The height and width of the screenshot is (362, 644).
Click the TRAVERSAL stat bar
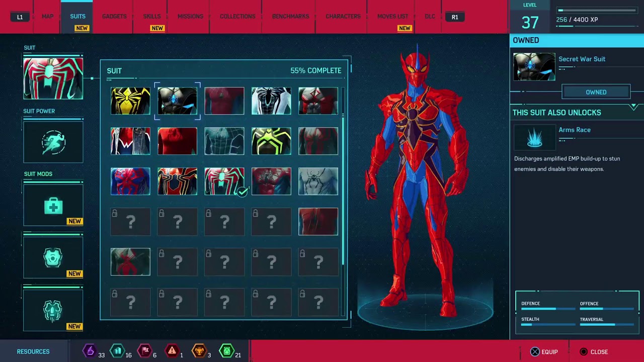click(607, 325)
